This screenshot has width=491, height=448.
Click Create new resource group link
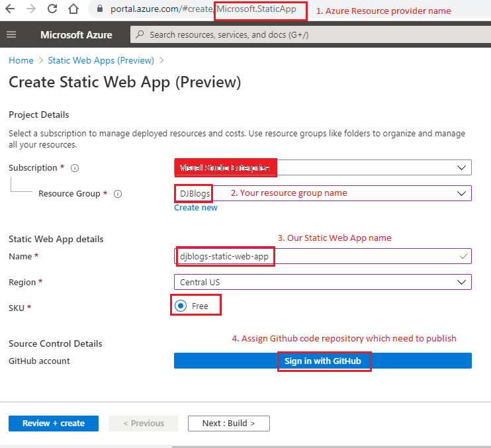click(x=196, y=208)
